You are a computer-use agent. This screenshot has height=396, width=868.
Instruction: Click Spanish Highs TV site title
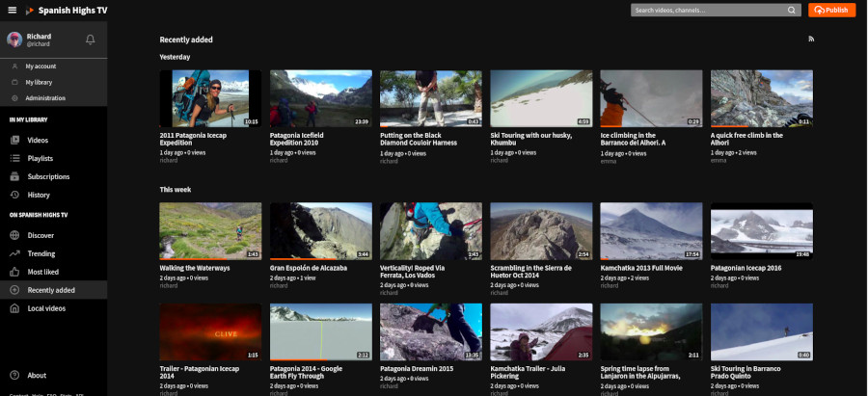(72, 11)
